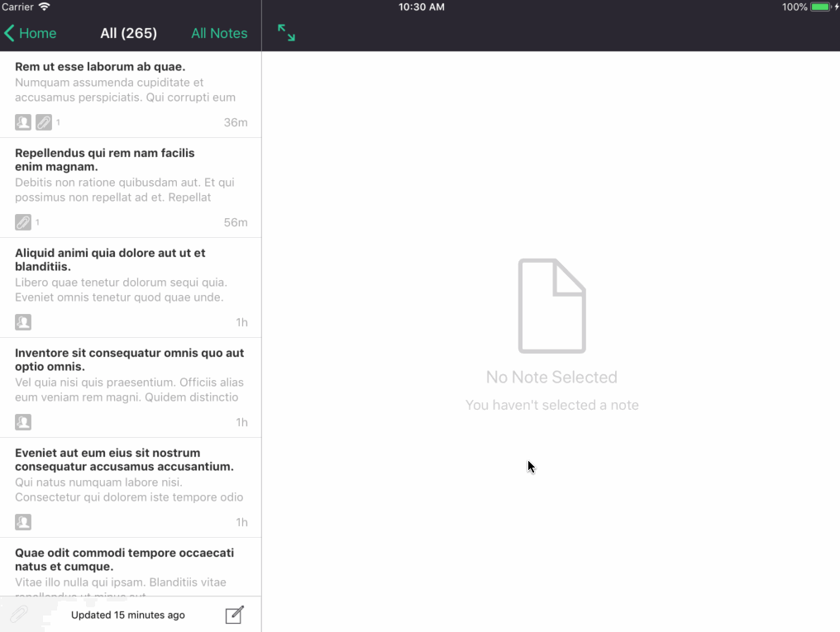This screenshot has height=632, width=840.
Task: Click the 36m timestamp on first note
Action: pos(236,122)
